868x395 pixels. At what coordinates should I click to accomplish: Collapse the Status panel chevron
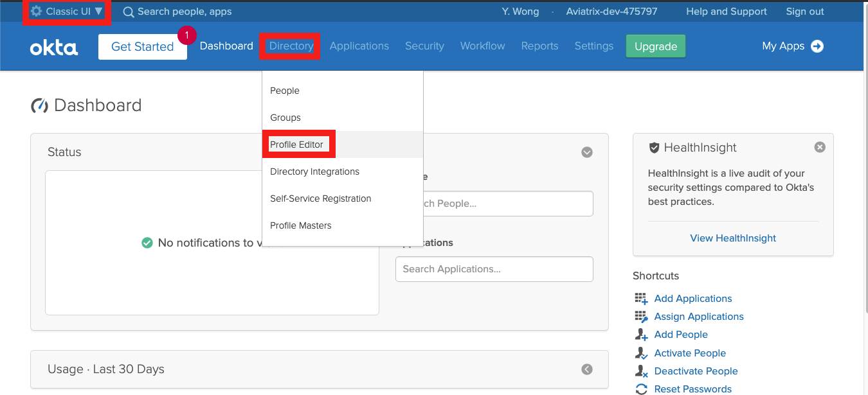pos(586,152)
